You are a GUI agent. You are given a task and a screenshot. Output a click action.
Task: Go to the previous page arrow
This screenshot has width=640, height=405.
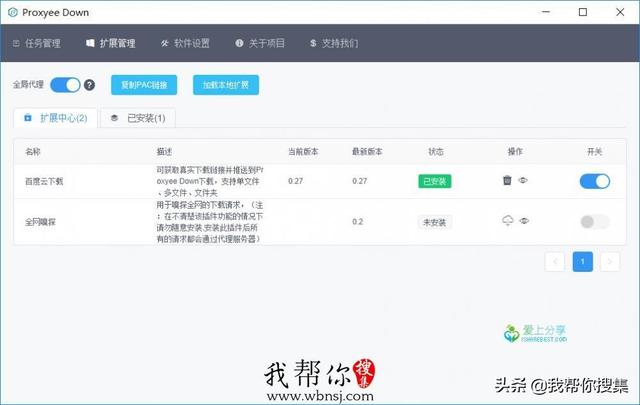pyautogui.click(x=555, y=262)
